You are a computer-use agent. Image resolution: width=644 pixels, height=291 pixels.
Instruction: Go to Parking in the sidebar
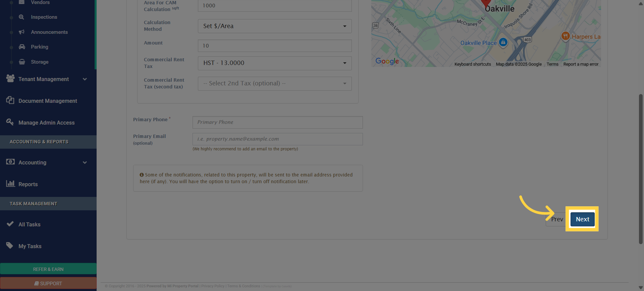pyautogui.click(x=40, y=47)
